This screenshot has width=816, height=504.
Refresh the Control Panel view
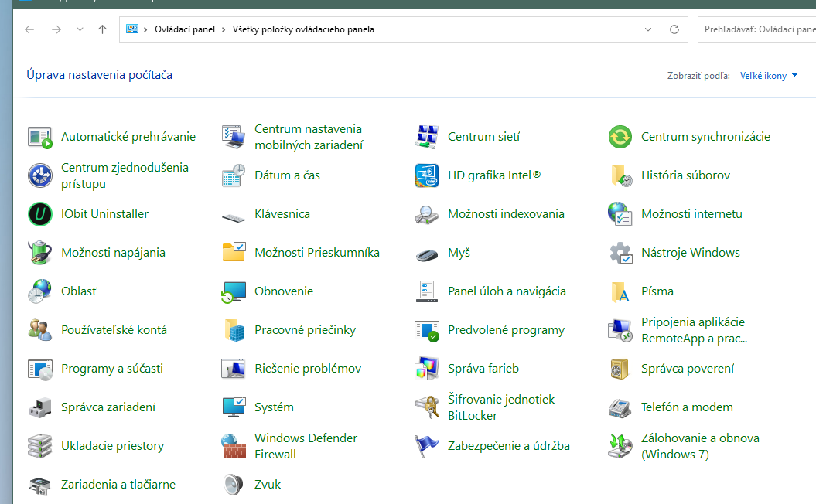672,29
